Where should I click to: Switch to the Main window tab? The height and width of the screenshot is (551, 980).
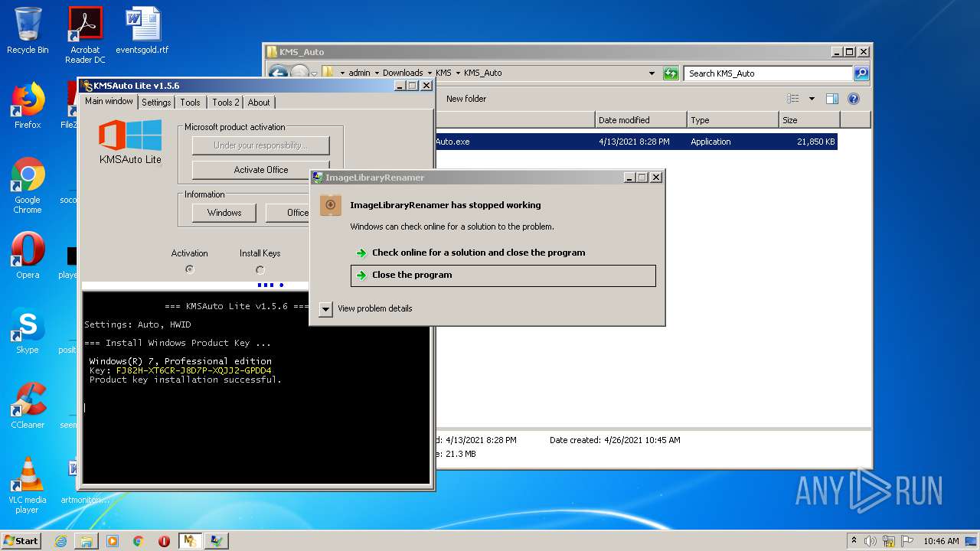(x=109, y=101)
